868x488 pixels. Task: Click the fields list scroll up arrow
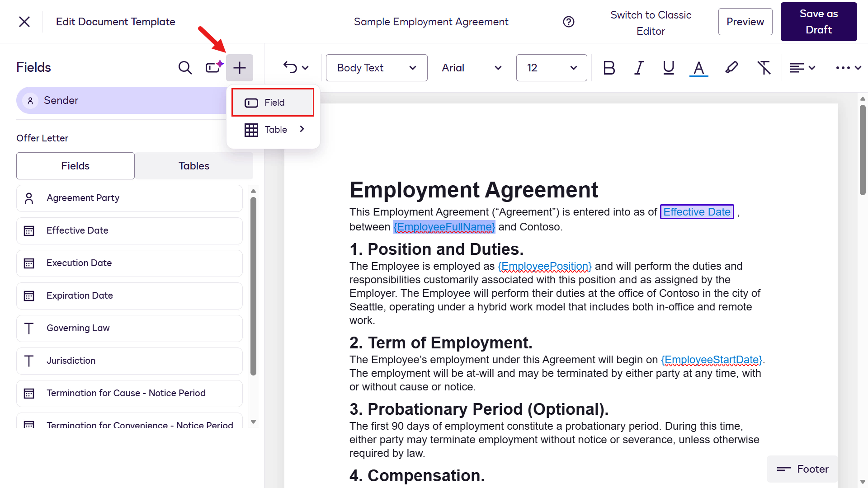(253, 191)
